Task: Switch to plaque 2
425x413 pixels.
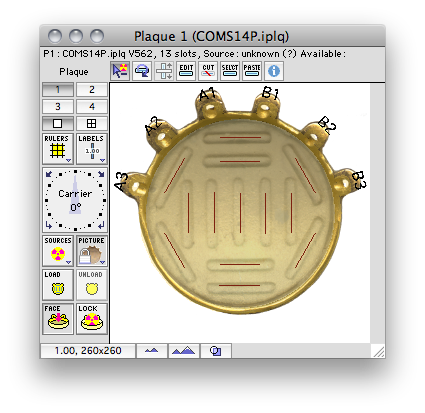Action: click(x=92, y=90)
